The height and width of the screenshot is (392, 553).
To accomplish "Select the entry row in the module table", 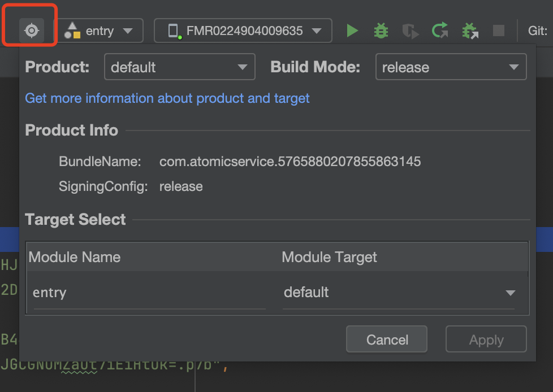I will [277, 293].
